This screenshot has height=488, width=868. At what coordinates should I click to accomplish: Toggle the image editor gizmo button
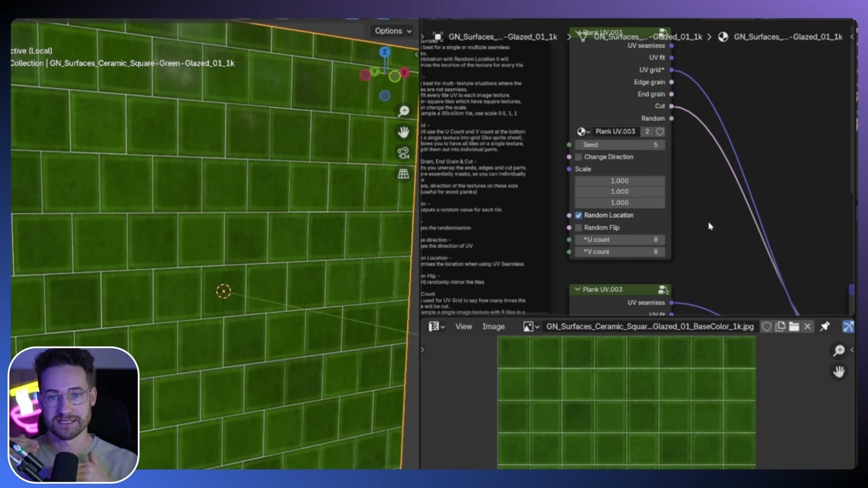pyautogui.click(x=848, y=326)
